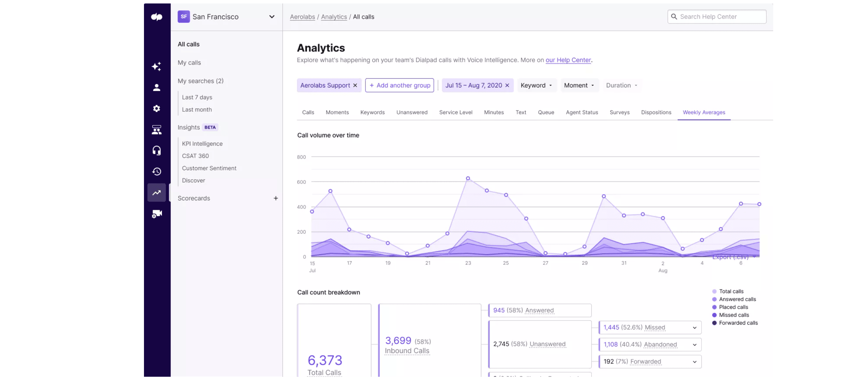Select the analytics trend-line icon
The image size is (868, 383).
156,193
